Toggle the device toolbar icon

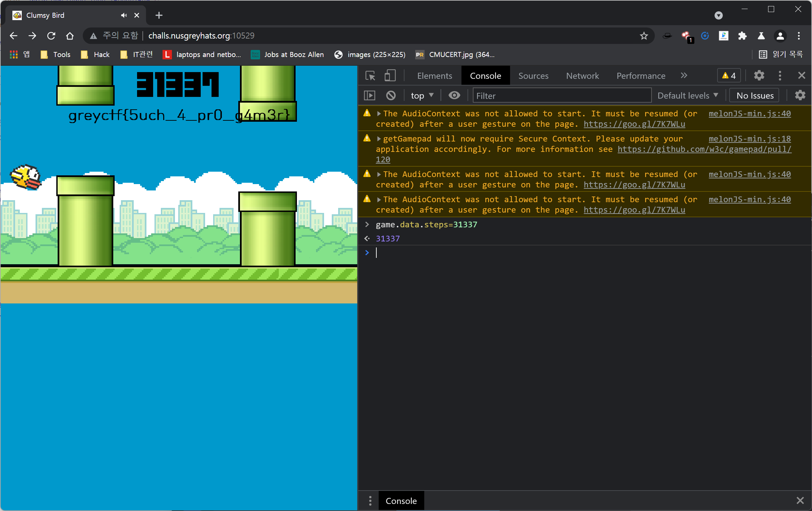(x=390, y=75)
